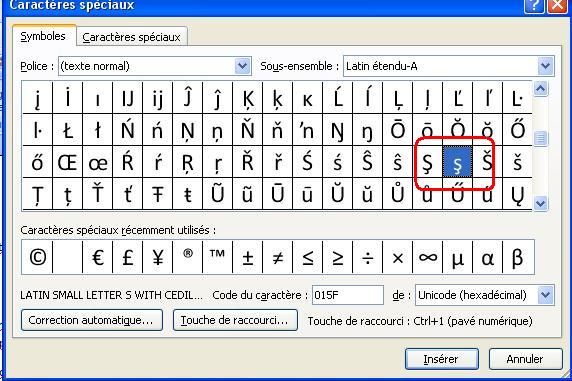
Task: Select the capital Ŧ with stroke
Action: click(x=158, y=194)
